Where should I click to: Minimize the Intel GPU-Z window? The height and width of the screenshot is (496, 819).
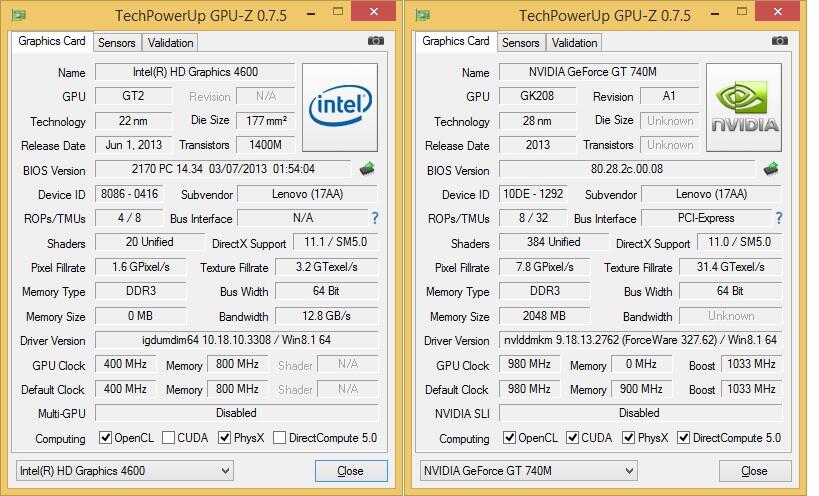coord(311,13)
